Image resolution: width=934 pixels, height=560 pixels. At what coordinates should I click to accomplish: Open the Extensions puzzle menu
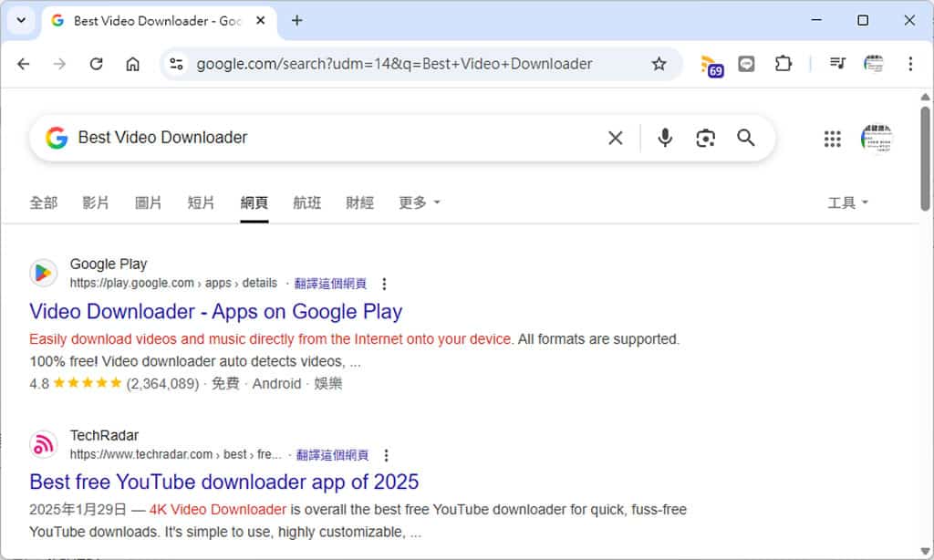pos(784,64)
